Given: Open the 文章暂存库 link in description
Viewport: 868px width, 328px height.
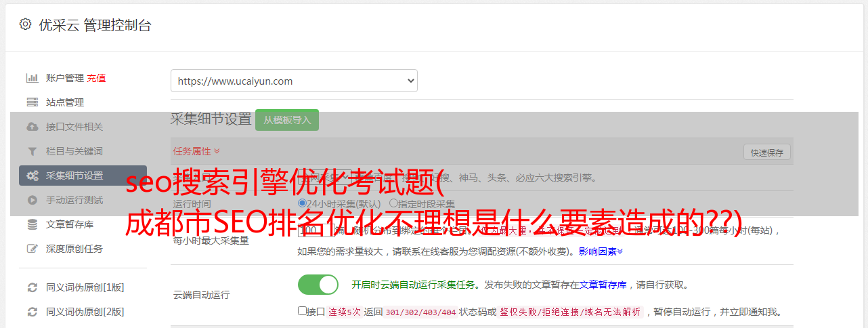Looking at the screenshot, I should tap(603, 285).
